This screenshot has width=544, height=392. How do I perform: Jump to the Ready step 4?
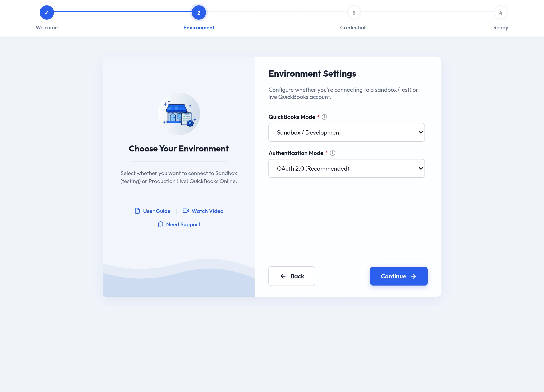click(501, 13)
